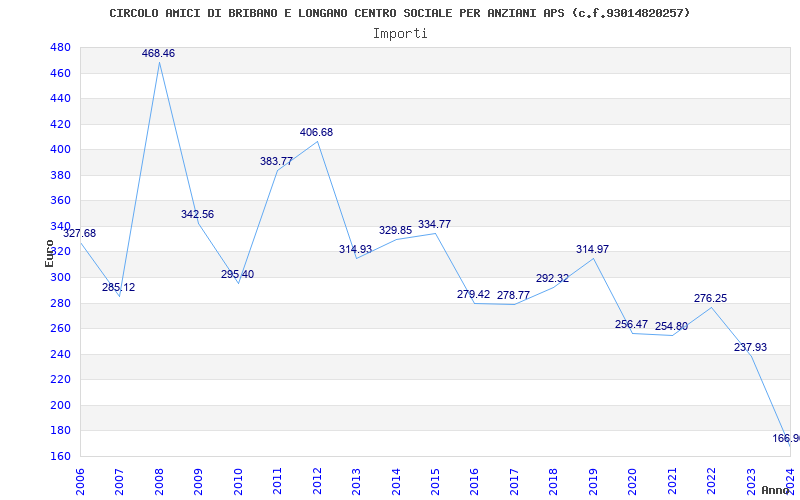Image resolution: width=800 pixels, height=500 pixels.
Task: Click the 460 y-axis tick value
Action: pos(60,73)
